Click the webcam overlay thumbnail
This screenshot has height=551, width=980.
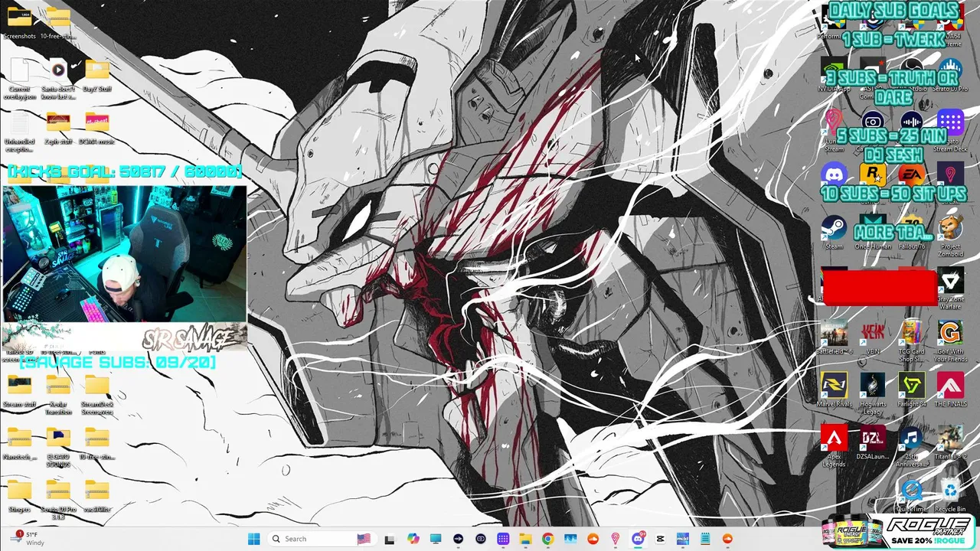click(125, 254)
